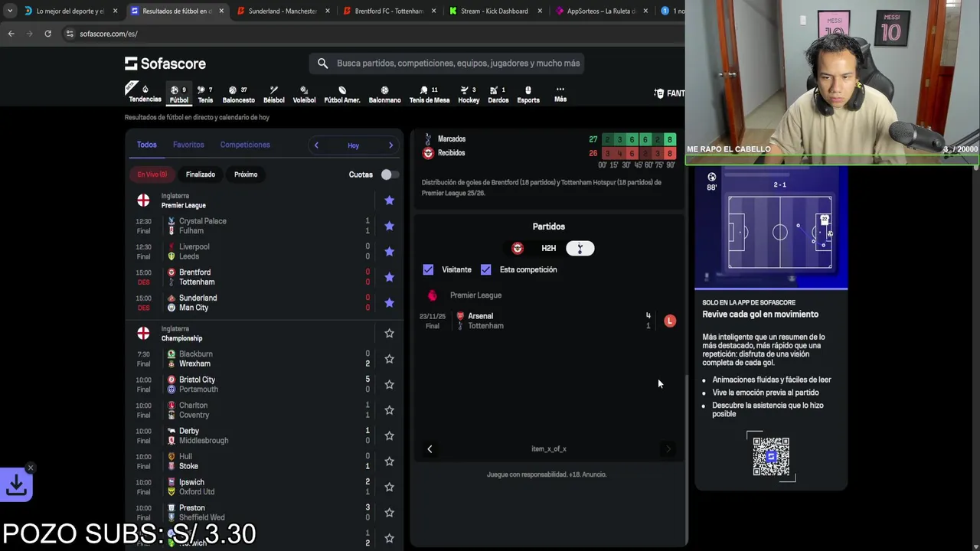Image resolution: width=980 pixels, height=551 pixels.
Task: Click the England flag beside Premier League
Action: 143,201
